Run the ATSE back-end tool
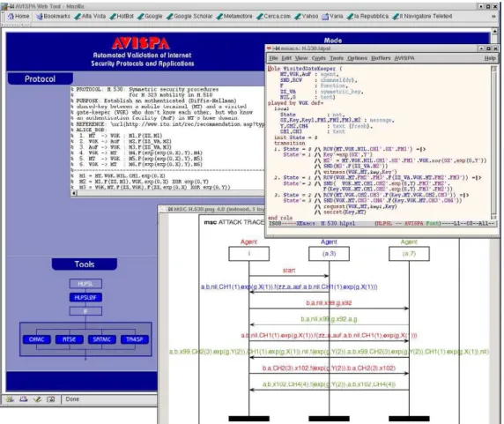The width and height of the screenshot is (504, 424). (69, 339)
